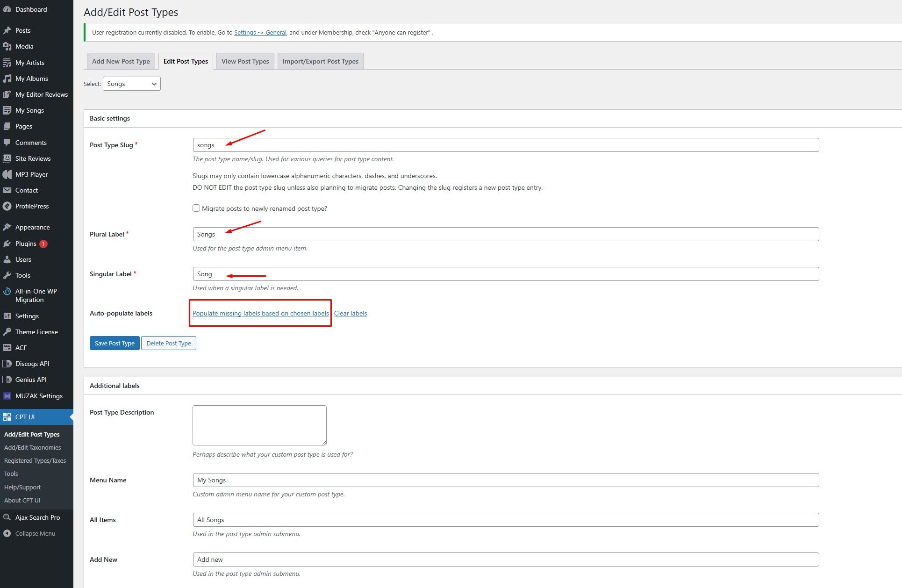Click the ProfilePress icon
This screenshot has width=902, height=588.
point(7,206)
